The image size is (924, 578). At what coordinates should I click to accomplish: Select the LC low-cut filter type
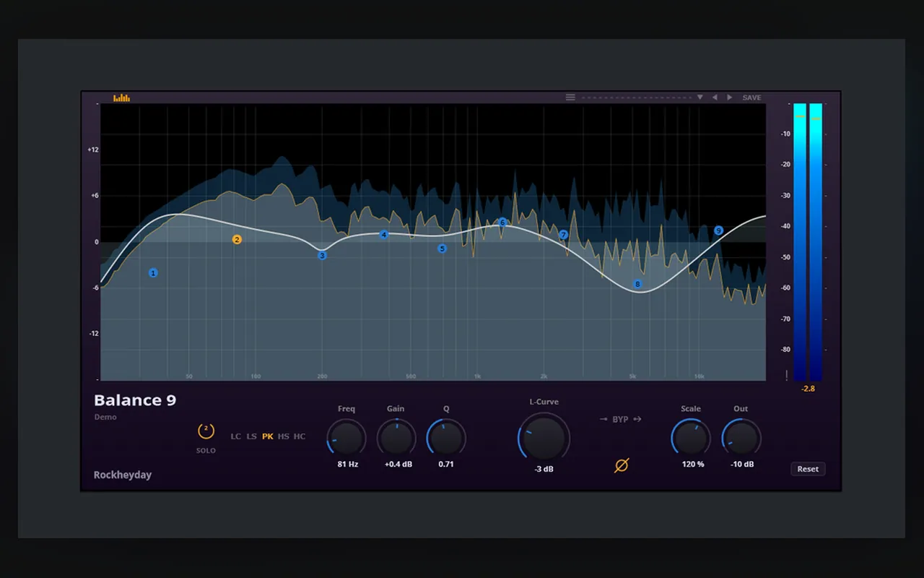click(236, 436)
